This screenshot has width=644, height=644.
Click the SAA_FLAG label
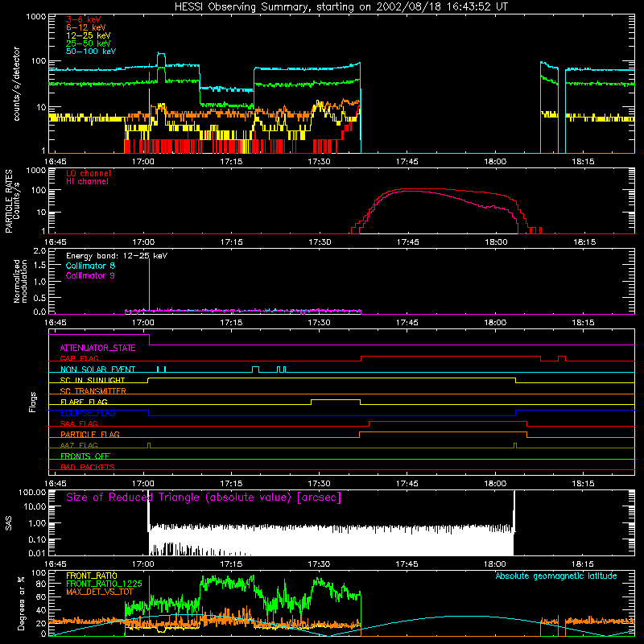(x=79, y=423)
